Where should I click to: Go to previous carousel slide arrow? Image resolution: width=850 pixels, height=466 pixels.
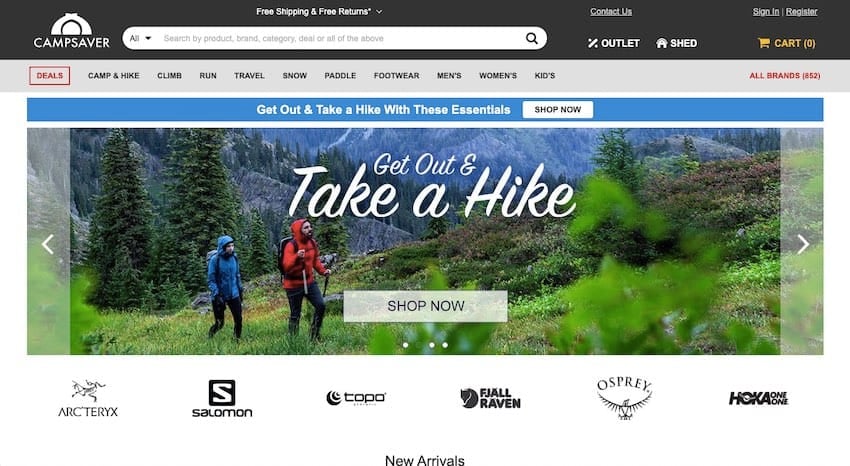tap(48, 244)
